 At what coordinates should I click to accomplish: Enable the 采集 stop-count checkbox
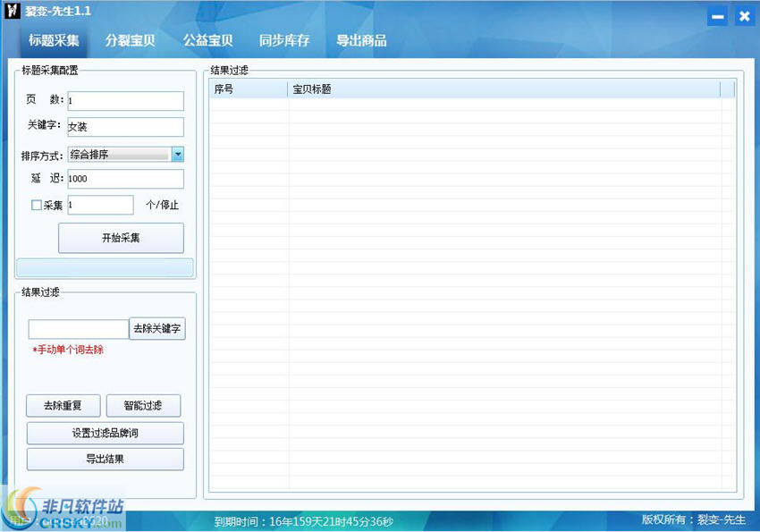click(36, 205)
